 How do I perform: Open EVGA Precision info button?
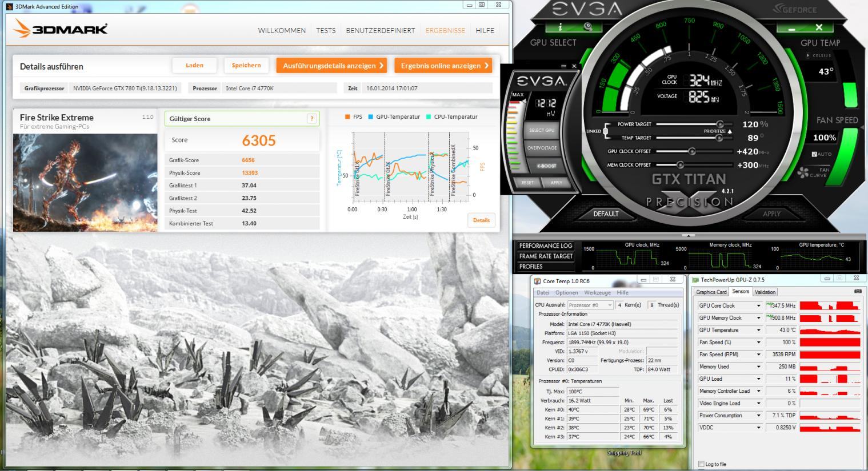point(560,27)
